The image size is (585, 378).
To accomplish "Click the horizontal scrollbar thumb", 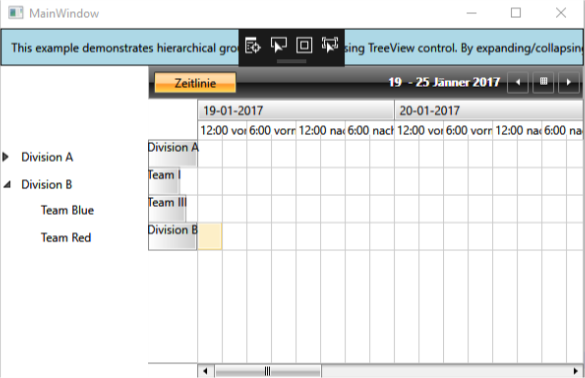I will [x=268, y=371].
